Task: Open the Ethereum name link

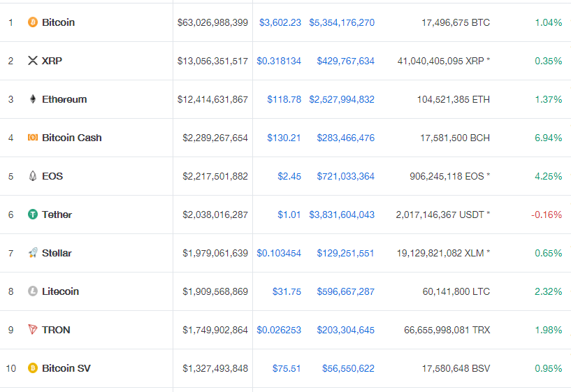Action: click(x=64, y=99)
